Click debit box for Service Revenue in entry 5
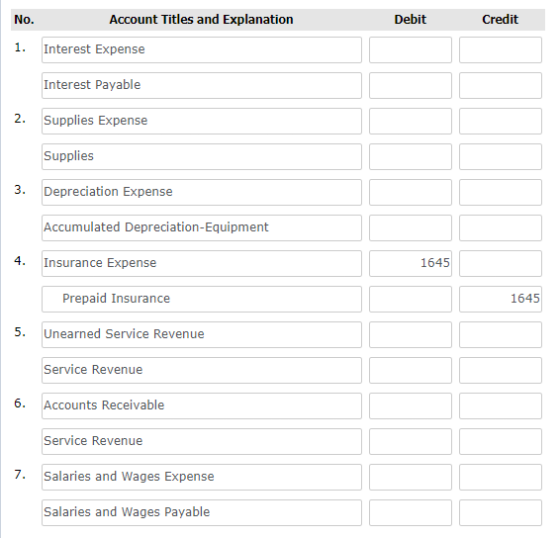 click(410, 370)
